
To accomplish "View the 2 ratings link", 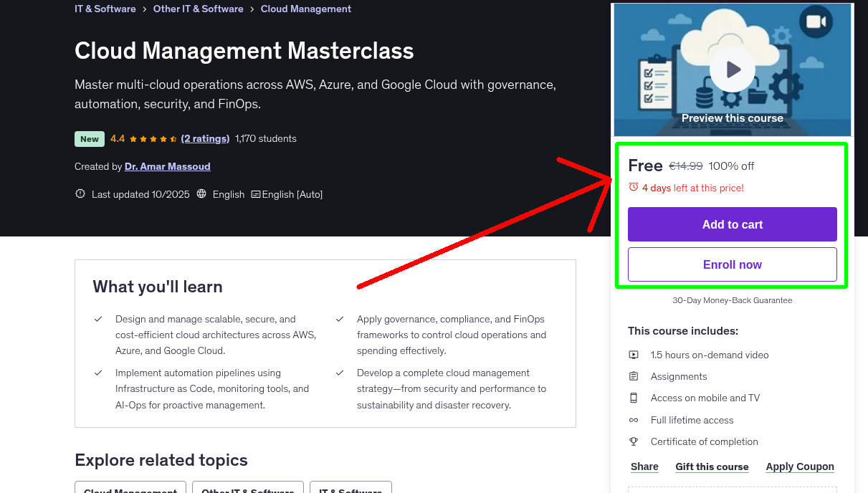I will click(x=206, y=138).
